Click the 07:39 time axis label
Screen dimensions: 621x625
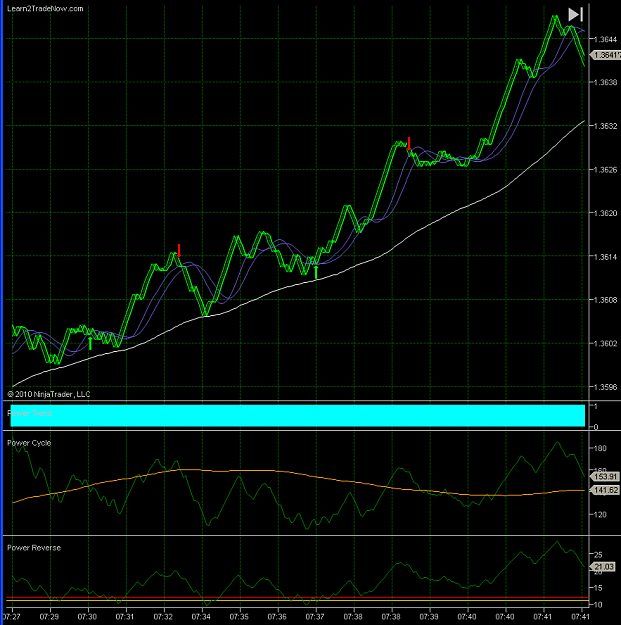coord(429,617)
